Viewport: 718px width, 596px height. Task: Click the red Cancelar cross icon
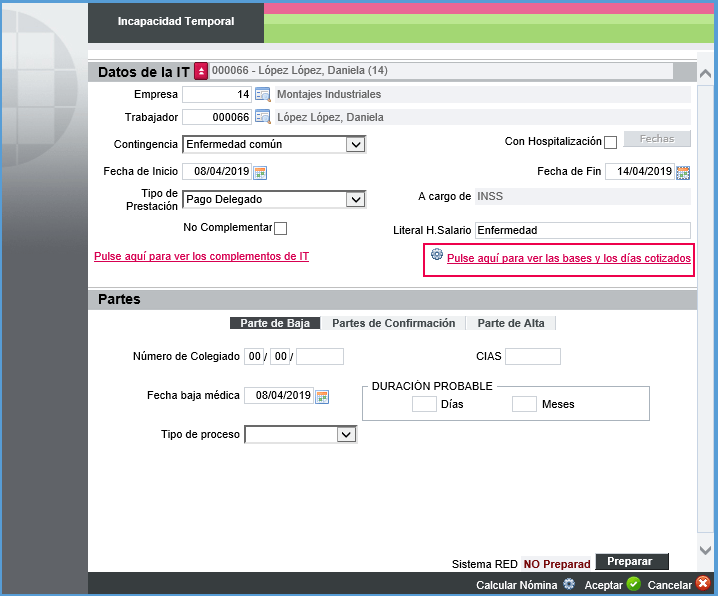(x=703, y=583)
